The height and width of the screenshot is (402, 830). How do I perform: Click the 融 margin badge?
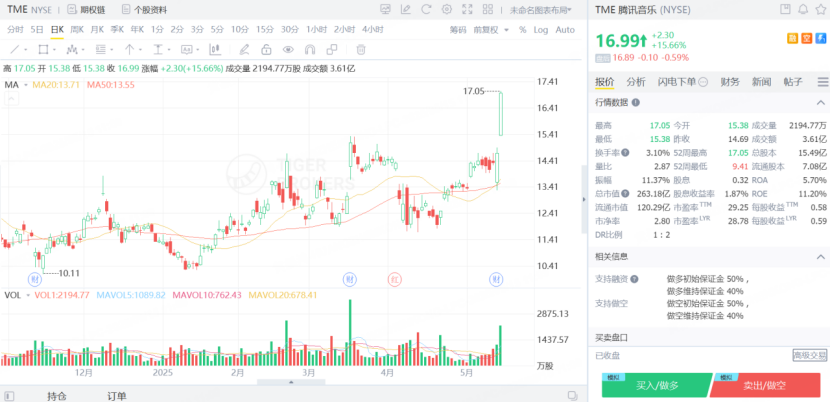[x=792, y=38]
